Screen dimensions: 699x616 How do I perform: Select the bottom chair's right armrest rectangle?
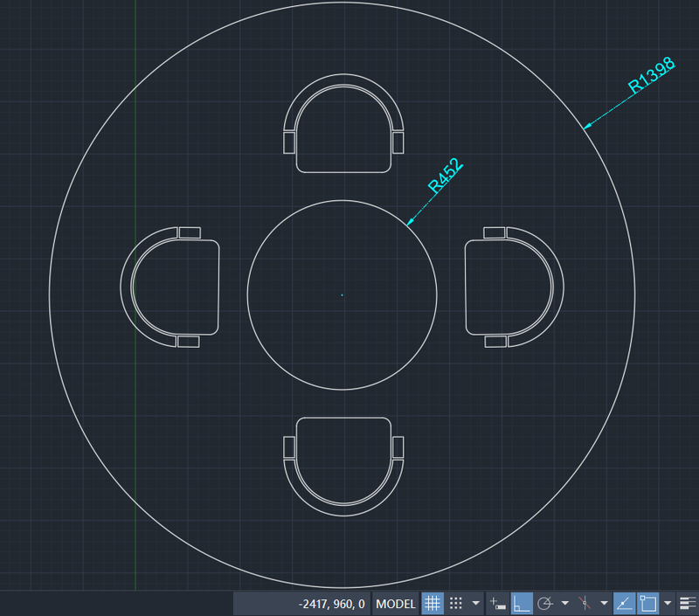click(398, 447)
